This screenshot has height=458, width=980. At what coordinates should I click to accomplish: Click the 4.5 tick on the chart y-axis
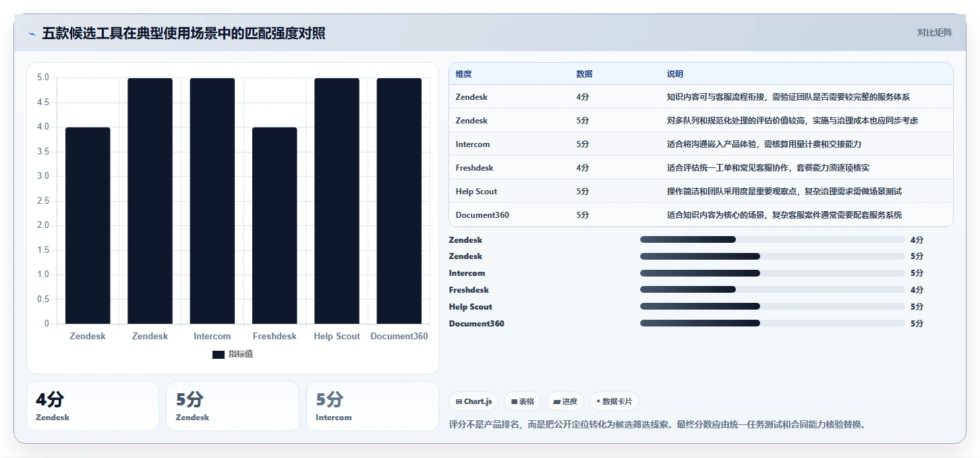[x=42, y=103]
